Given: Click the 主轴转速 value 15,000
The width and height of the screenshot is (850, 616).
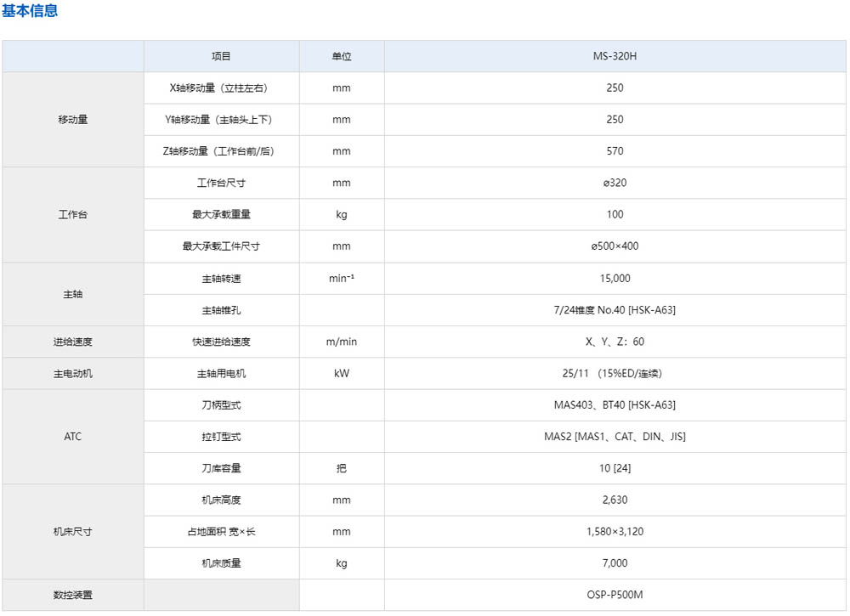Looking at the screenshot, I should click(615, 278).
